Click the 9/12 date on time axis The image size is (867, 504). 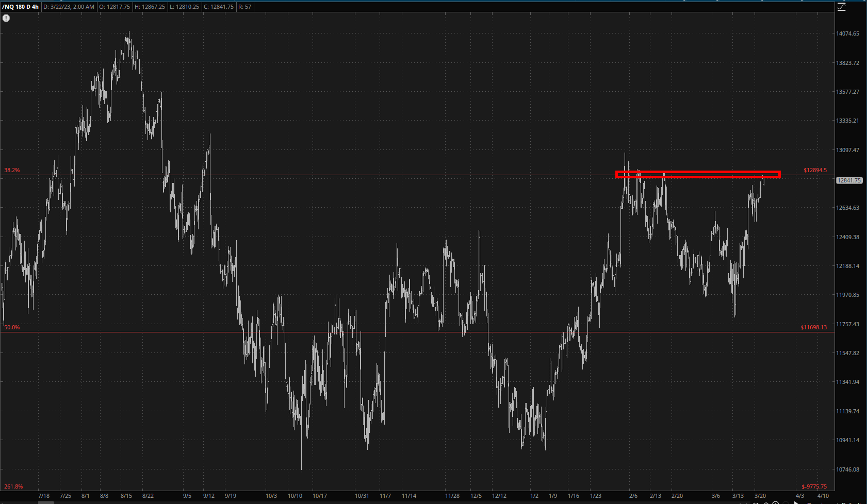(209, 496)
